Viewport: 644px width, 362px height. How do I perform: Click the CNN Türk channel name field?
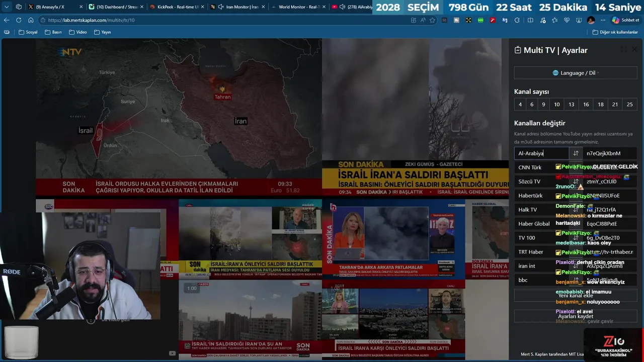click(541, 167)
